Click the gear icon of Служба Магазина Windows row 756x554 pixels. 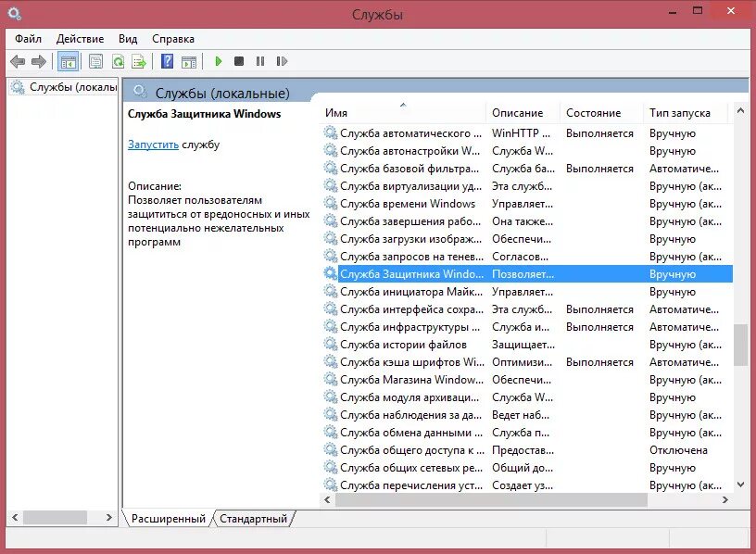pyautogui.click(x=330, y=379)
